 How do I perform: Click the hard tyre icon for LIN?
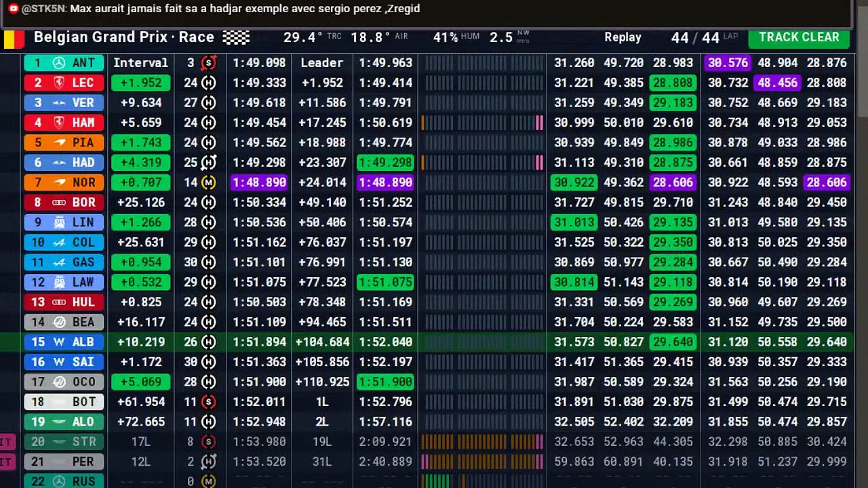pos(209,222)
